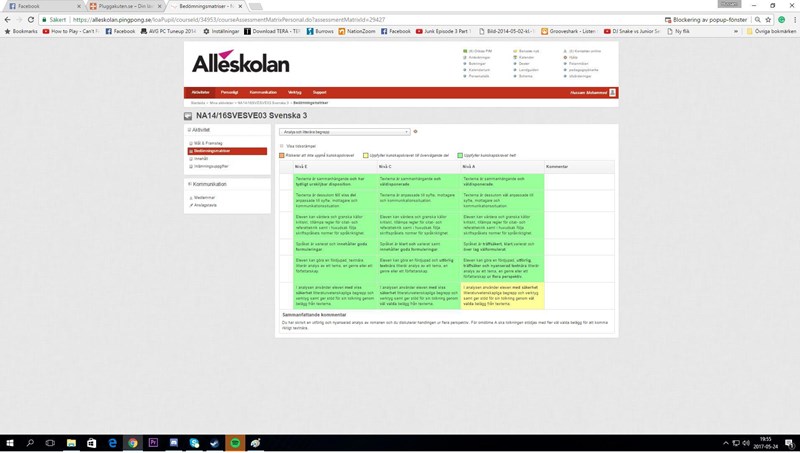
Task: Open the Personligt menu in red navbar
Action: tap(229, 92)
